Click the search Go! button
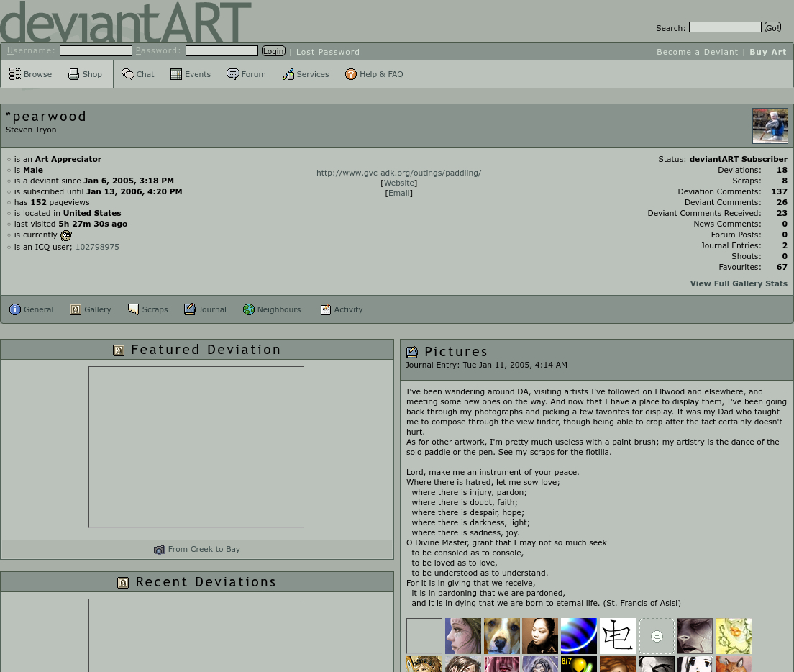This screenshot has width=794, height=672. [x=772, y=27]
